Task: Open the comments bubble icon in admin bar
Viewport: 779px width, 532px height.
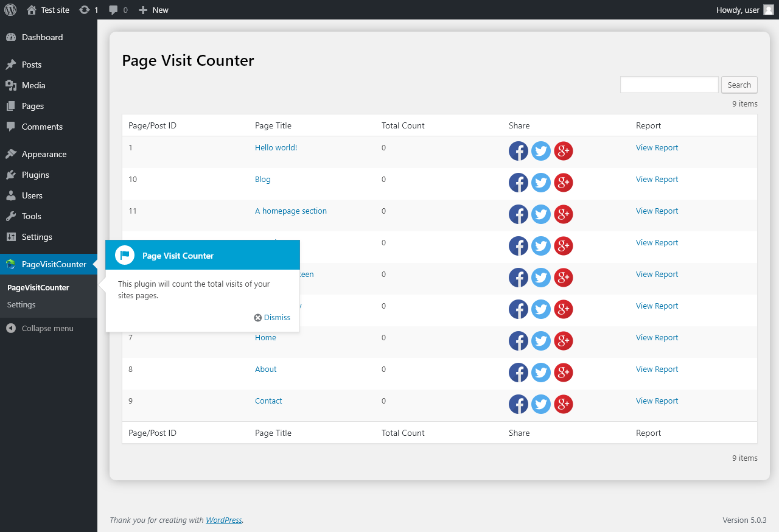Action: (x=113, y=10)
